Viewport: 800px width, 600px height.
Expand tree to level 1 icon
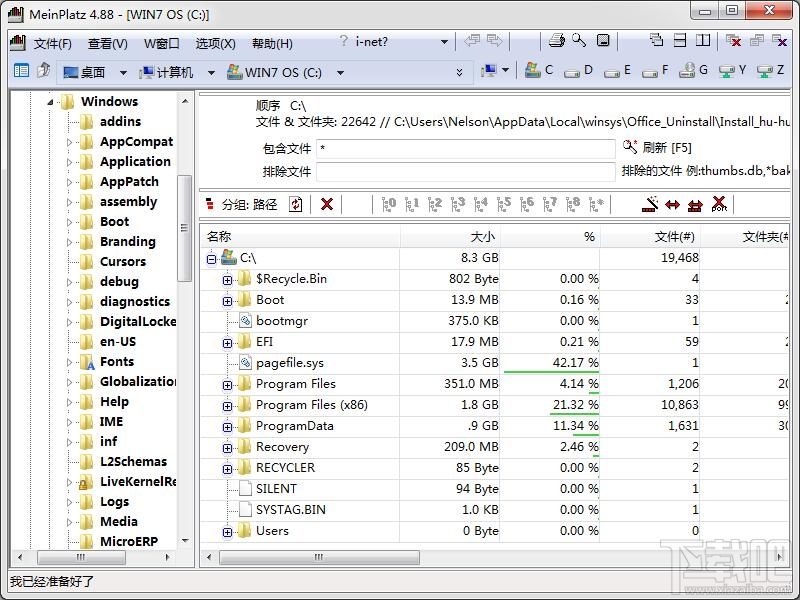412,204
